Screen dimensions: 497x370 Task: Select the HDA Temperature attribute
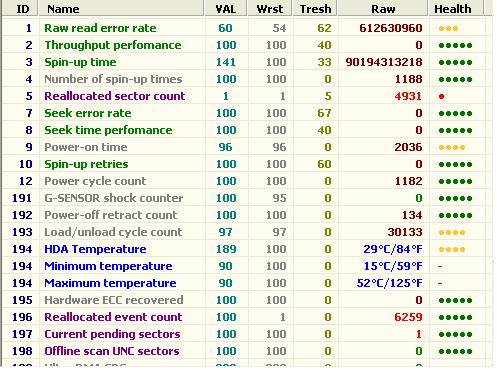pos(95,249)
